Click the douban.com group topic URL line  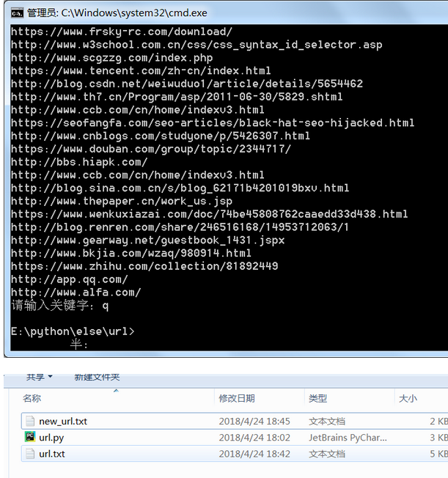[151, 149]
